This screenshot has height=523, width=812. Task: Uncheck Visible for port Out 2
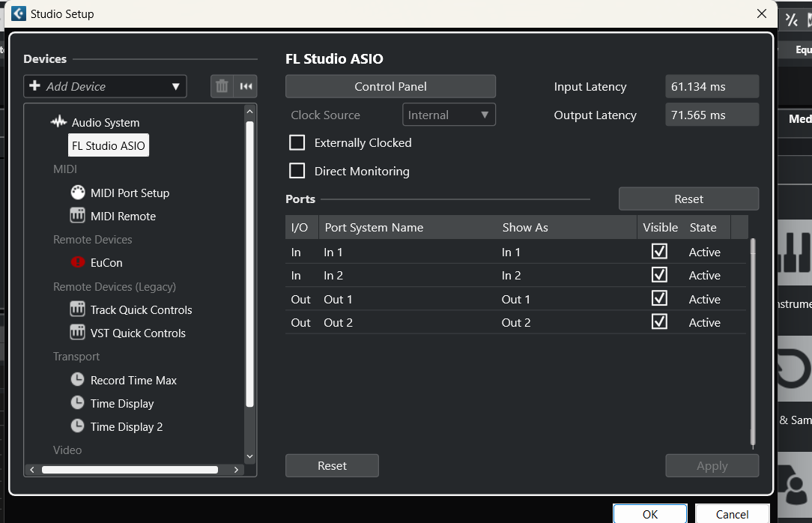(x=659, y=321)
